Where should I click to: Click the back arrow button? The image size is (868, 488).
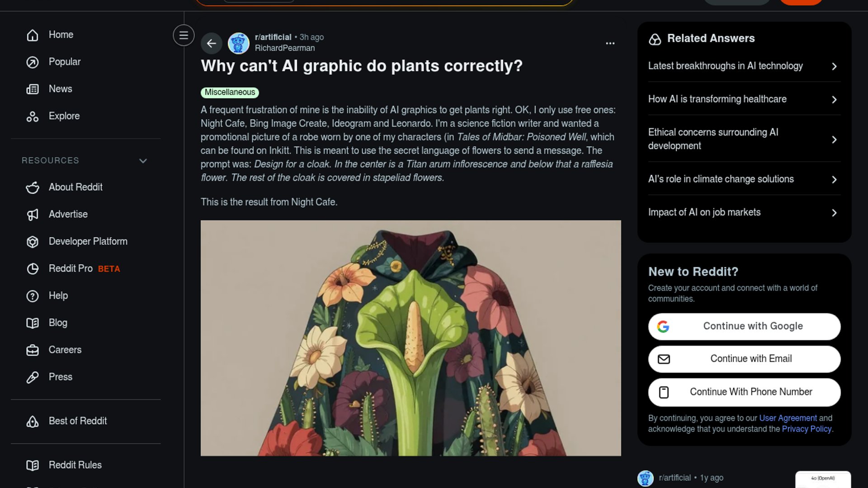[211, 43]
